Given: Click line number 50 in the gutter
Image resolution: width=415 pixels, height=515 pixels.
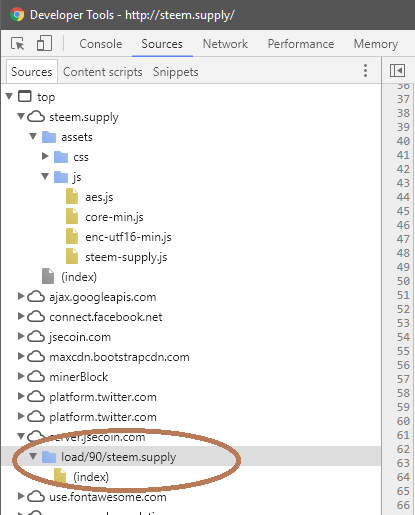Looking at the screenshot, I should tap(403, 281).
